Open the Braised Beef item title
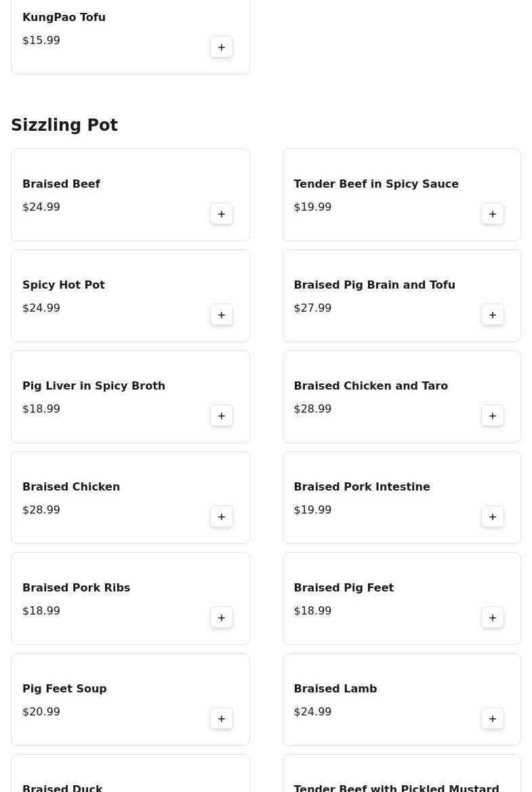The width and height of the screenshot is (532, 792). pyautogui.click(x=61, y=184)
